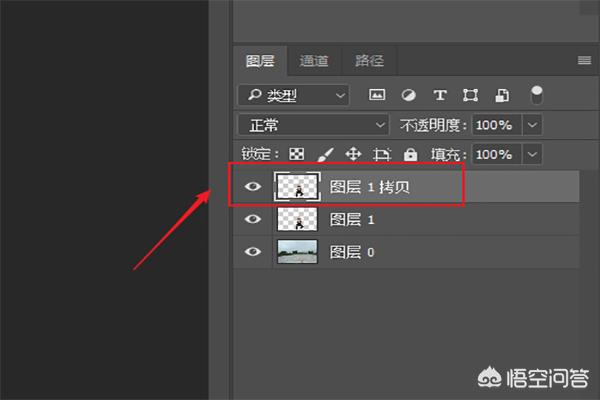Lock all padlock icon
The image size is (600, 400).
tap(410, 154)
